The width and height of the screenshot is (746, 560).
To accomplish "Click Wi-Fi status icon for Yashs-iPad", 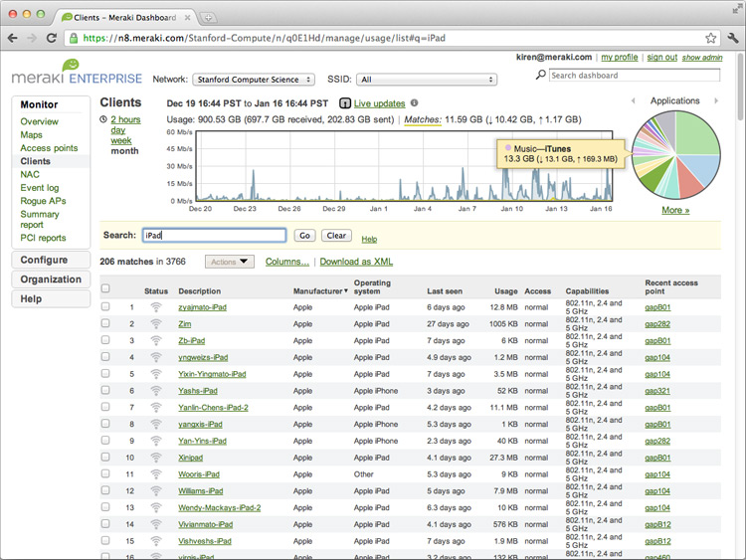I will [x=155, y=391].
